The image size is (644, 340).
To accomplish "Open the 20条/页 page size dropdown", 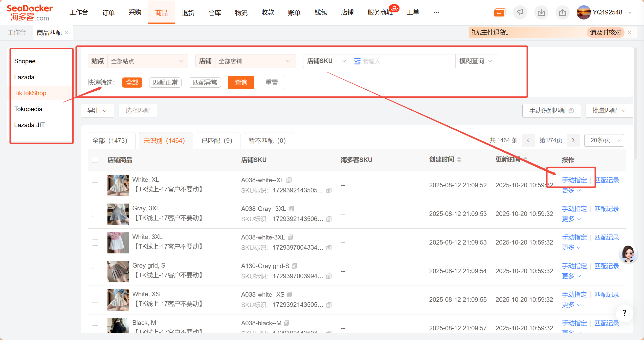I will tap(604, 140).
